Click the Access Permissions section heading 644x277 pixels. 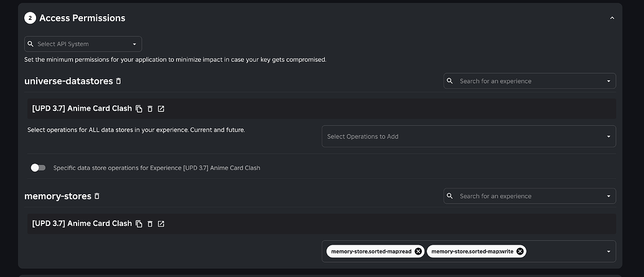pyautogui.click(x=82, y=18)
